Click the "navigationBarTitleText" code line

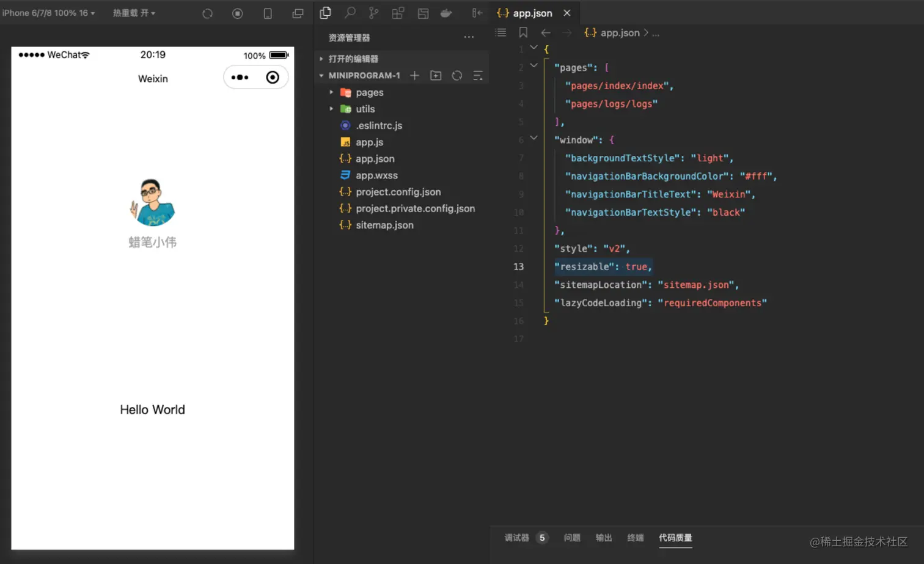660,194
